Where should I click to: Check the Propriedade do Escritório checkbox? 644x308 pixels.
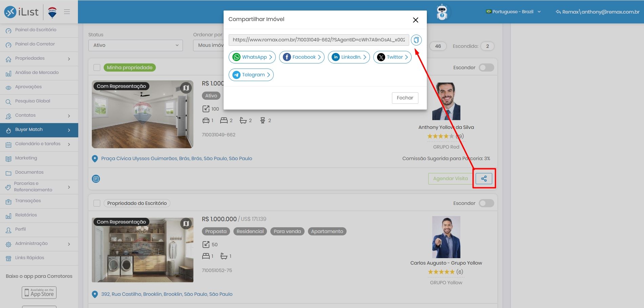97,203
